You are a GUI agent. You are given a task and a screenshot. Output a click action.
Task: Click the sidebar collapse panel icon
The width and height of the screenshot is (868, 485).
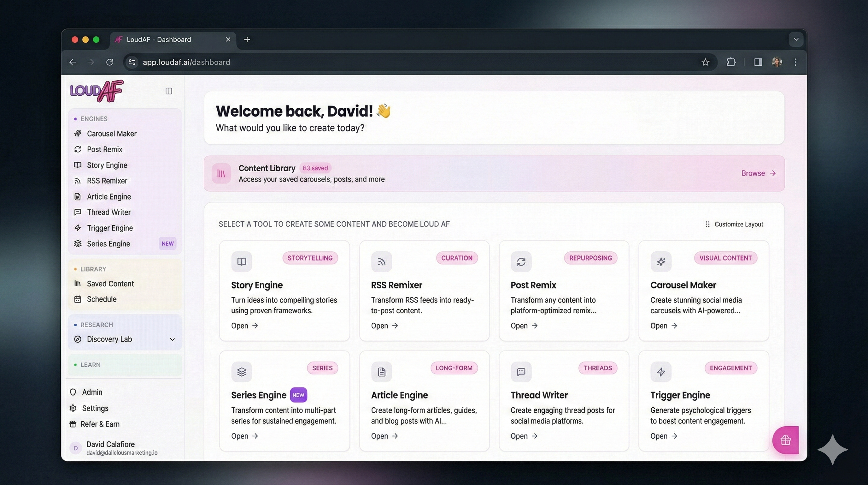tap(169, 91)
